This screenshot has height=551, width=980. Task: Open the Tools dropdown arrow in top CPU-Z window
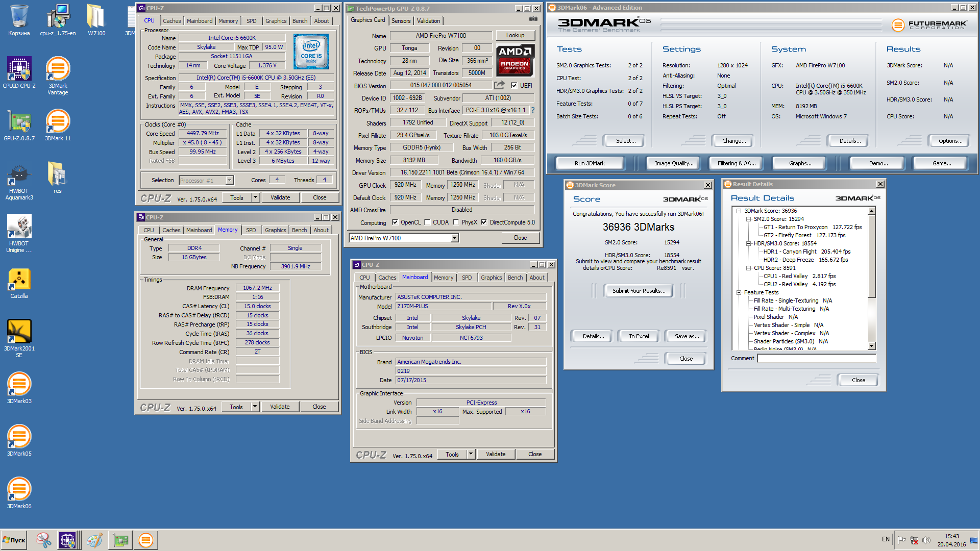[x=255, y=197]
